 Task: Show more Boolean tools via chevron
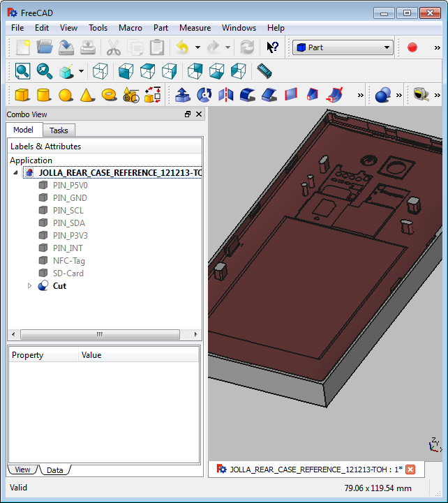pos(398,96)
